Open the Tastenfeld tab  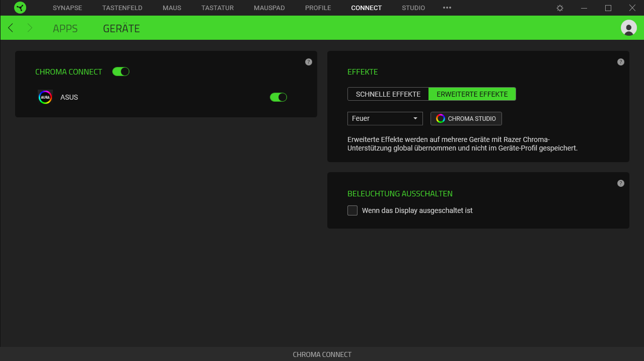pyautogui.click(x=122, y=8)
